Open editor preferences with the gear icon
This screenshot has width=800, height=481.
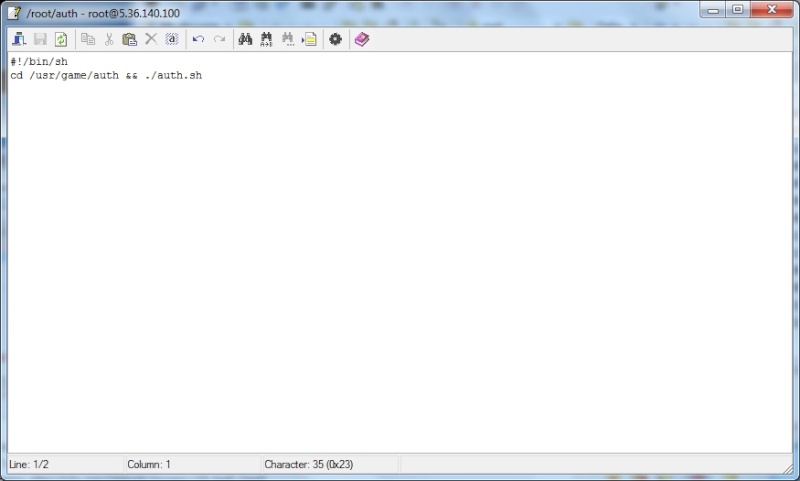click(335, 39)
